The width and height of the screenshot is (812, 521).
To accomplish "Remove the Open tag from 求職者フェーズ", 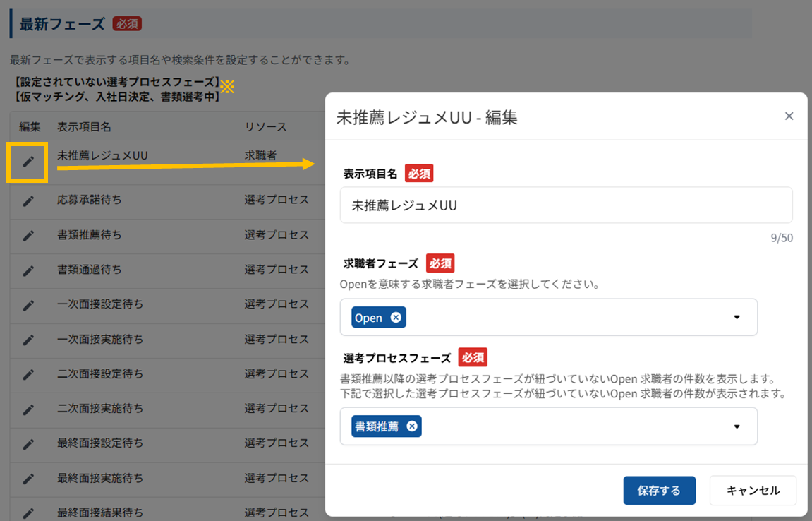I will pyautogui.click(x=396, y=318).
